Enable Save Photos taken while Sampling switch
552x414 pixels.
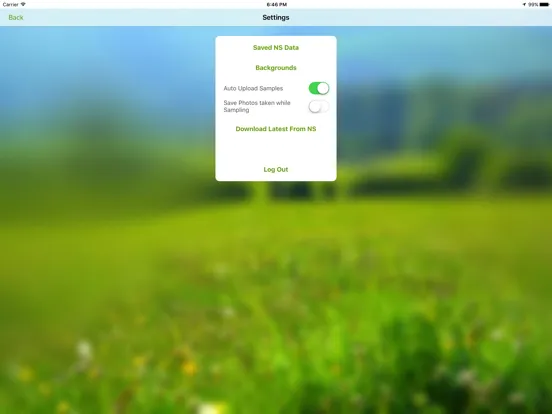[319, 106]
